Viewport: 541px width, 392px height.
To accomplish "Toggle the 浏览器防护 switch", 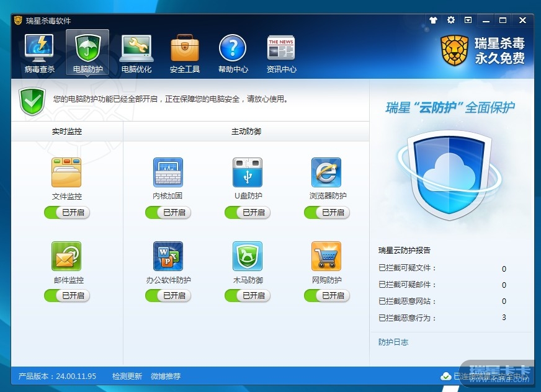I will (x=327, y=212).
